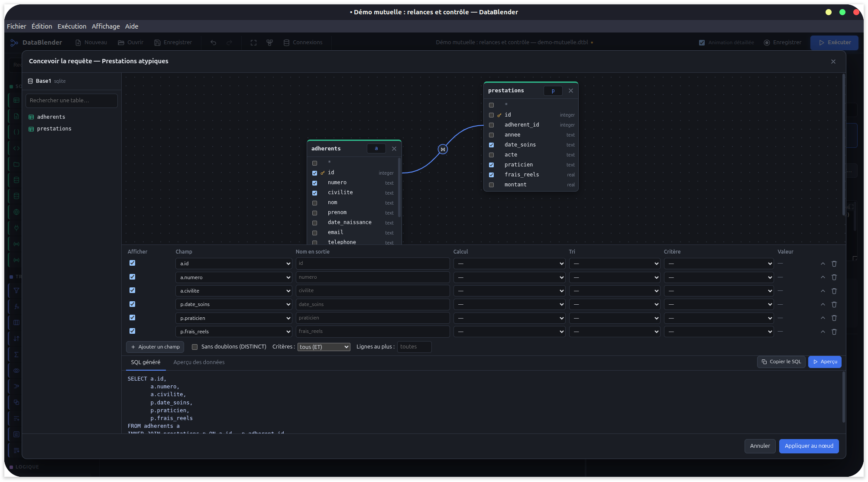Open the Tri dropdown for p.date_soins row

pos(614,304)
